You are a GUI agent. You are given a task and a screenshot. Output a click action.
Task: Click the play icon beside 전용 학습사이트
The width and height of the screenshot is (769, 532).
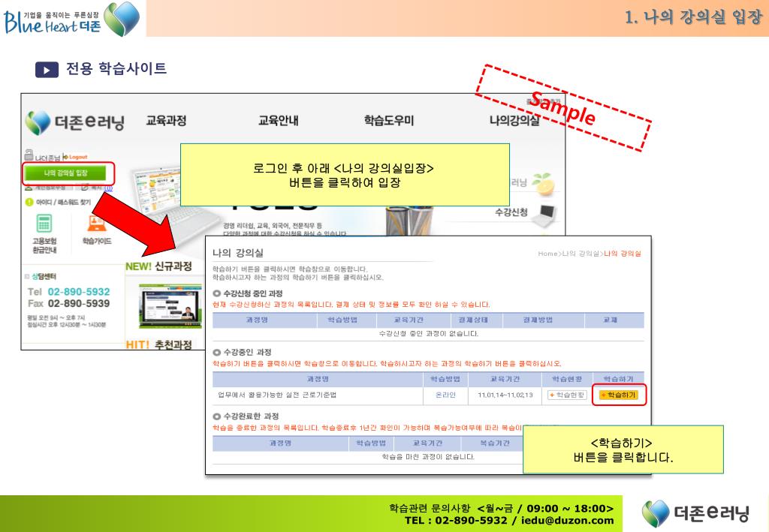tap(47, 70)
